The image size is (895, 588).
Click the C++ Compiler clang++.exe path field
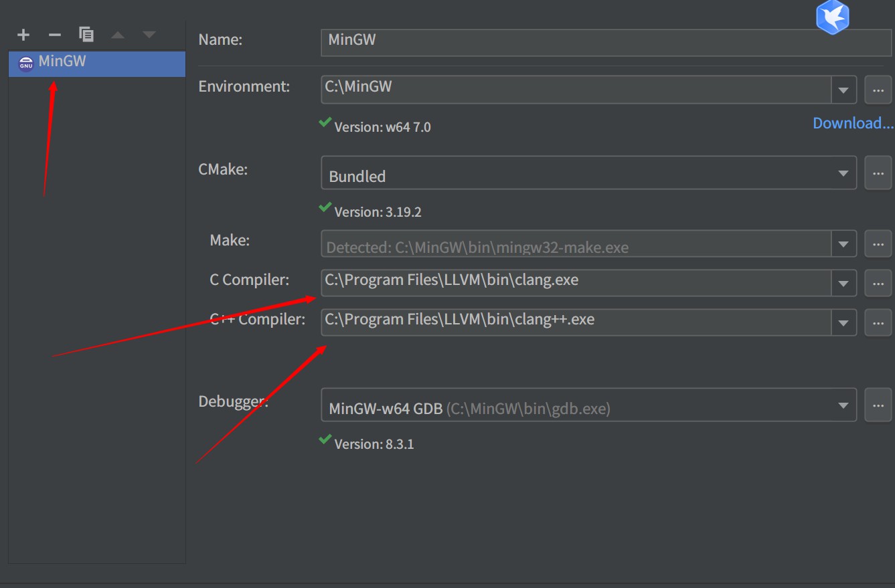pyautogui.click(x=576, y=322)
